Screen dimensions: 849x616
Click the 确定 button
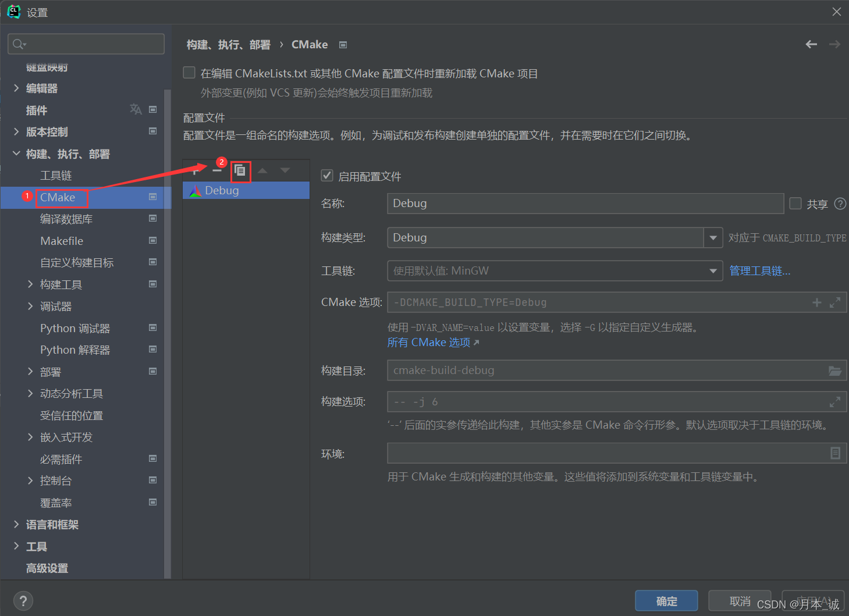pos(666,600)
